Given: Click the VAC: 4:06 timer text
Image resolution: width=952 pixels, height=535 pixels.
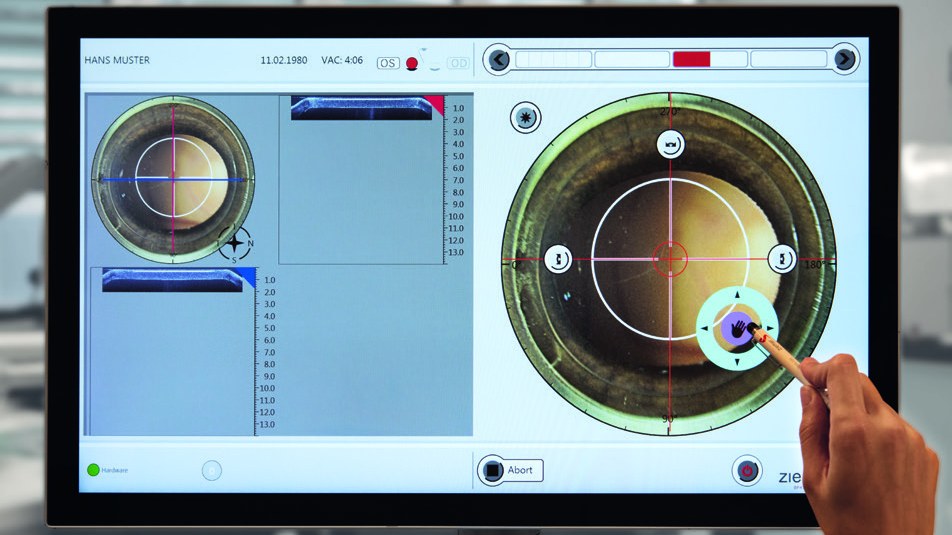Looking at the screenshot, I should tap(342, 60).
